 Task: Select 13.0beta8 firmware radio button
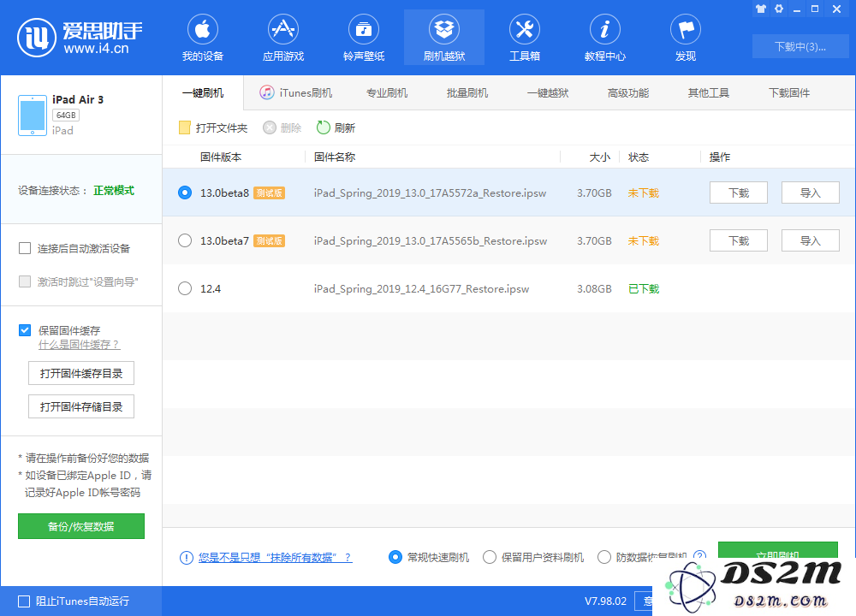[x=185, y=192]
